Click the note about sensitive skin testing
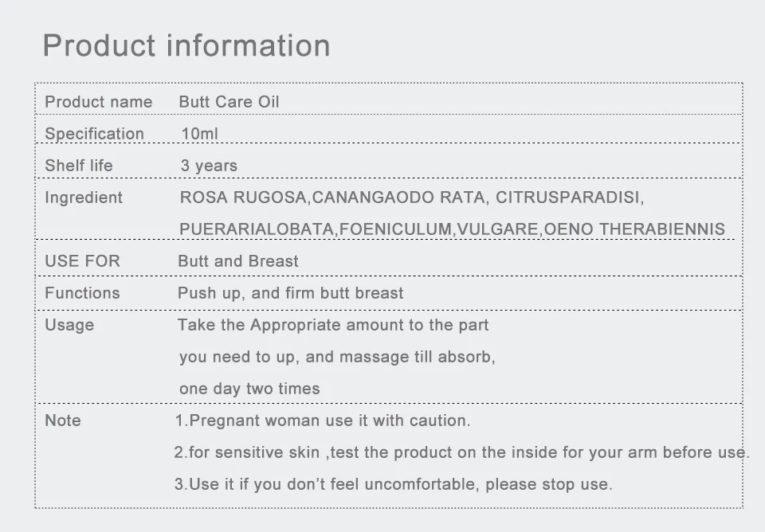This screenshot has height=532, width=765. point(461,452)
